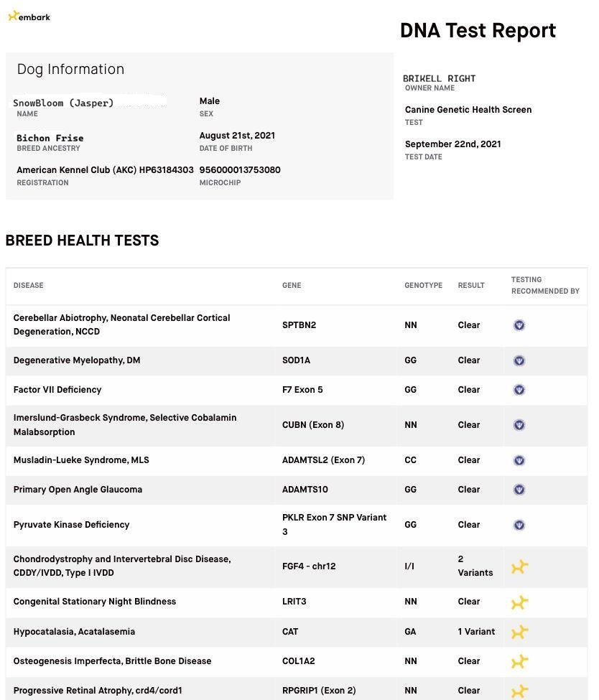
Task: Click the TESTING RECOMMENDED BY column header
Action: (x=544, y=286)
